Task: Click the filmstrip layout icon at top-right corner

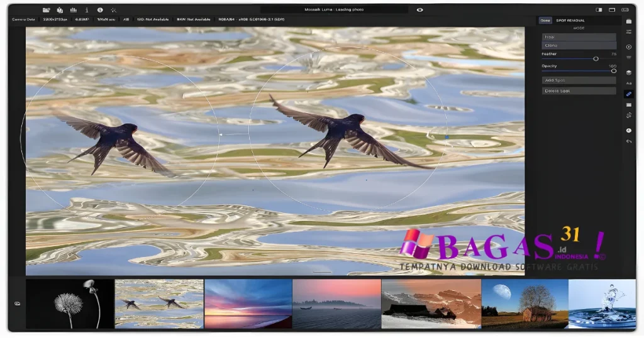Action: pyautogui.click(x=625, y=10)
